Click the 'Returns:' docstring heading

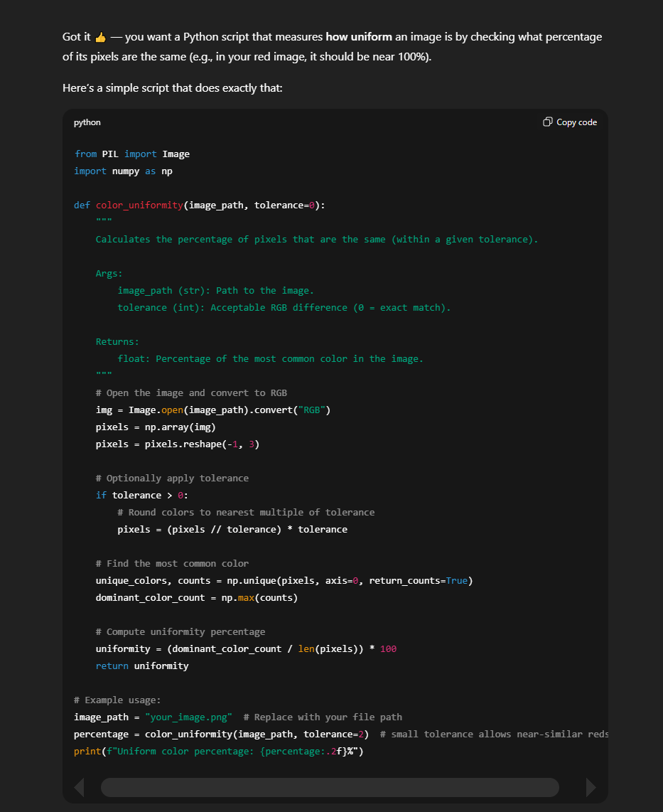117,342
